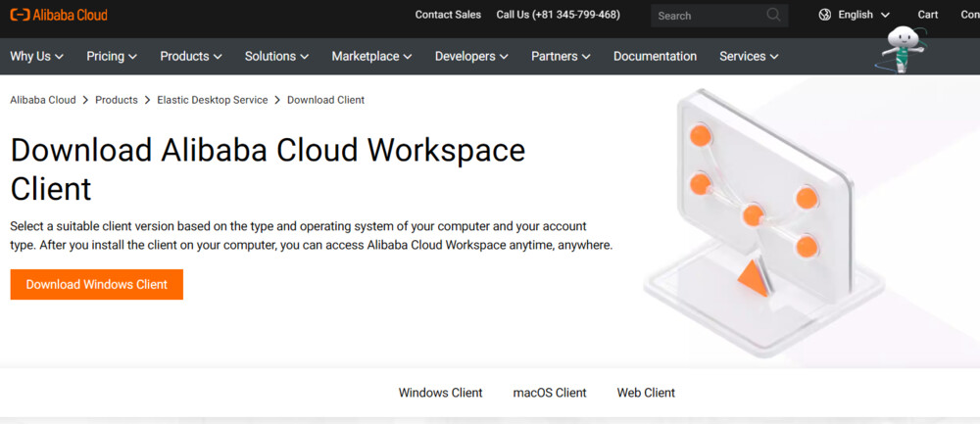The height and width of the screenshot is (424, 980).
Task: Expand the Solutions menu
Action: point(277,57)
